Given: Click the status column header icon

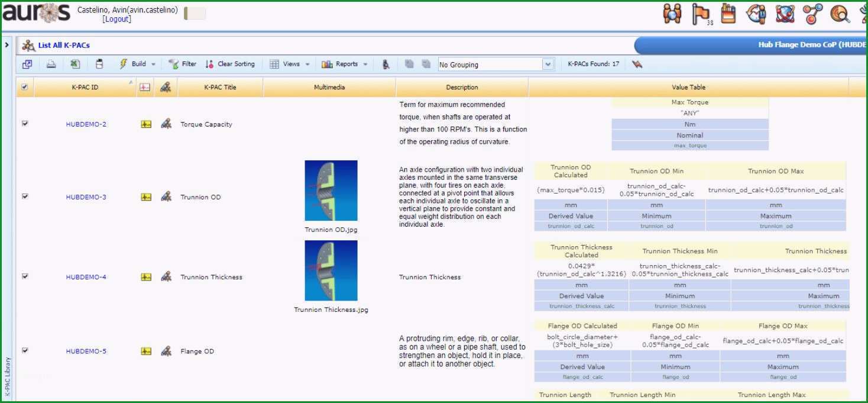Looking at the screenshot, I should [145, 88].
